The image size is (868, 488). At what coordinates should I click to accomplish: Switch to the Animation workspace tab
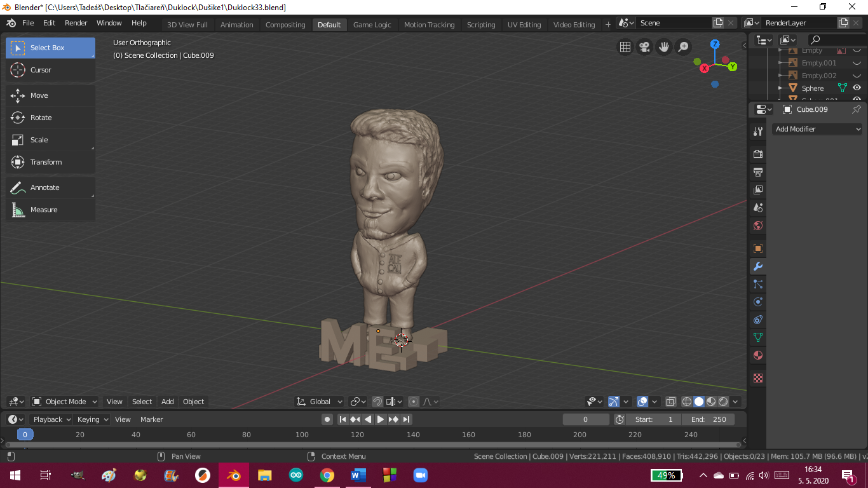pyautogui.click(x=237, y=25)
